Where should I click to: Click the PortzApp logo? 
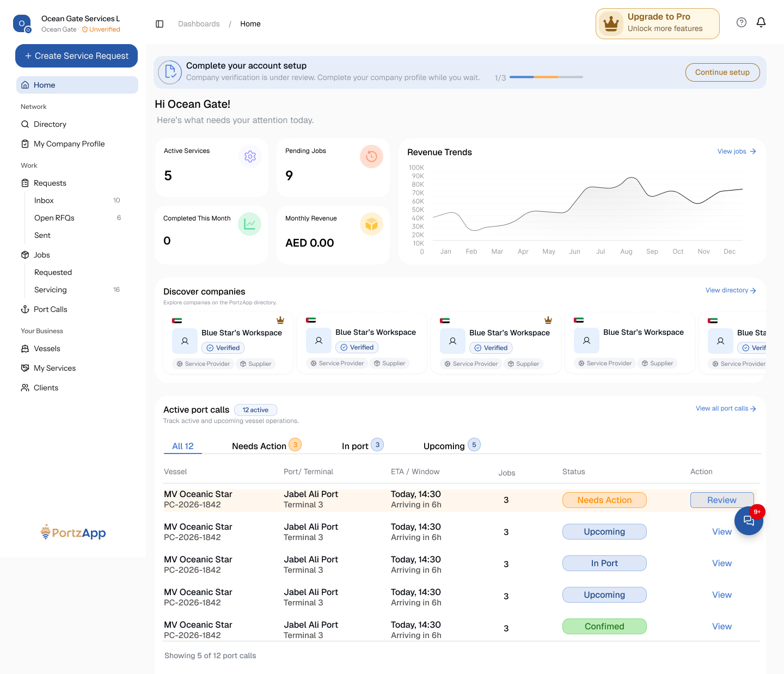[x=73, y=532]
